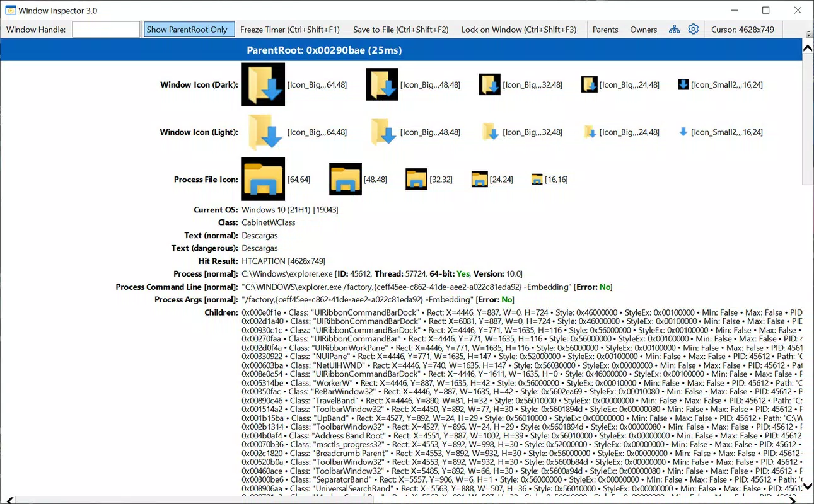Click child row 0x002c1820 Breadcrumb Parent
The width and height of the screenshot is (814, 504).
tap(522, 453)
